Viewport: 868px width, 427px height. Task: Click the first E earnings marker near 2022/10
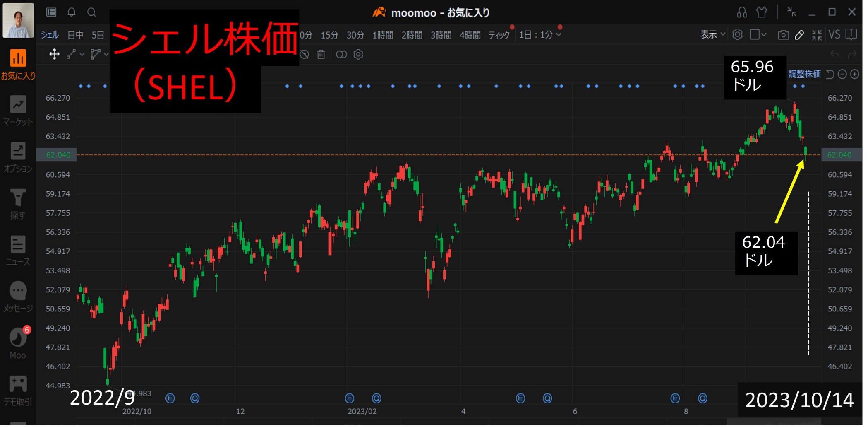tap(170, 398)
